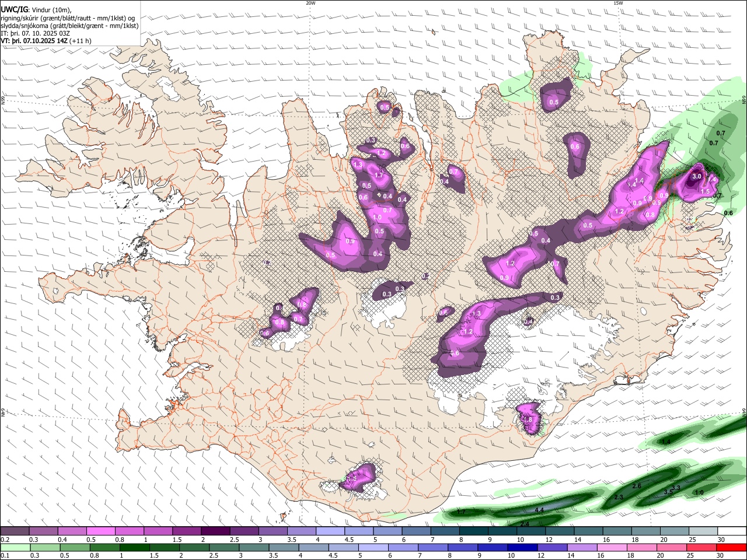Click the 'slydda/snjókoma' legend description line
The image size is (747, 560).
pyautogui.click(x=69, y=26)
